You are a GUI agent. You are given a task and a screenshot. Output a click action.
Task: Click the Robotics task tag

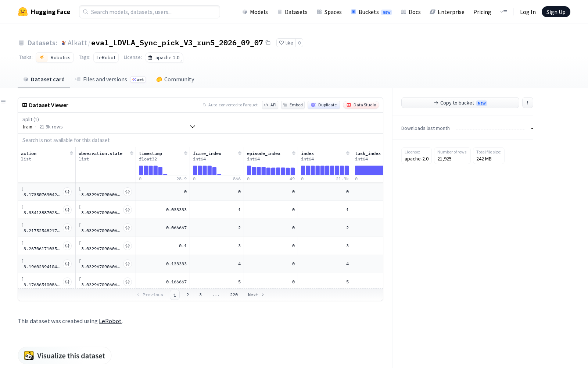[x=55, y=57]
